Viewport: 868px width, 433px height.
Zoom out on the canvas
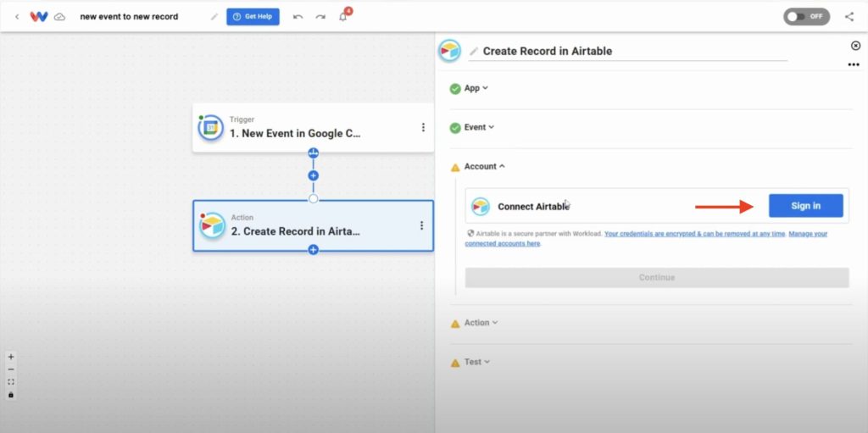11,370
